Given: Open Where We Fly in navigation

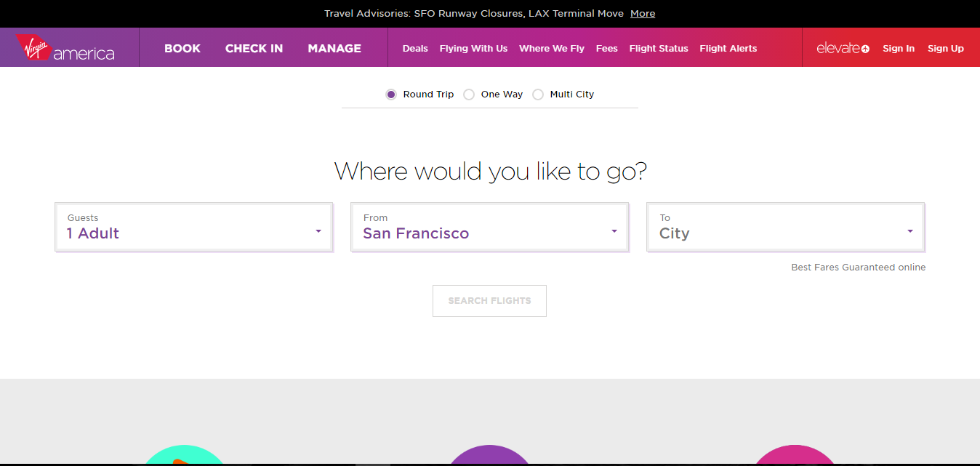Looking at the screenshot, I should tap(552, 49).
